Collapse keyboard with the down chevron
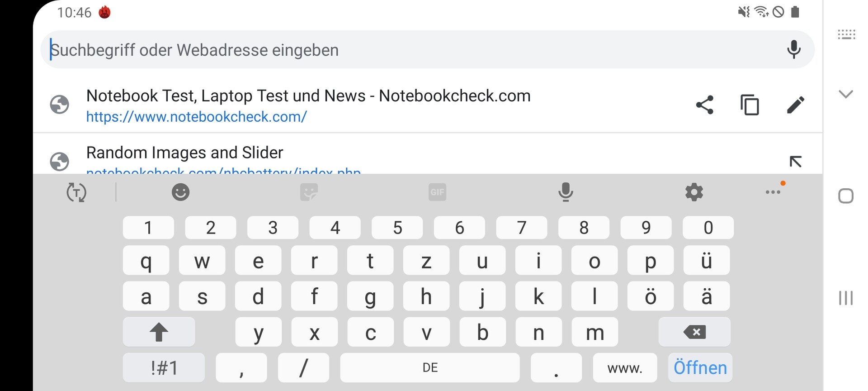The height and width of the screenshot is (391, 868). click(845, 94)
